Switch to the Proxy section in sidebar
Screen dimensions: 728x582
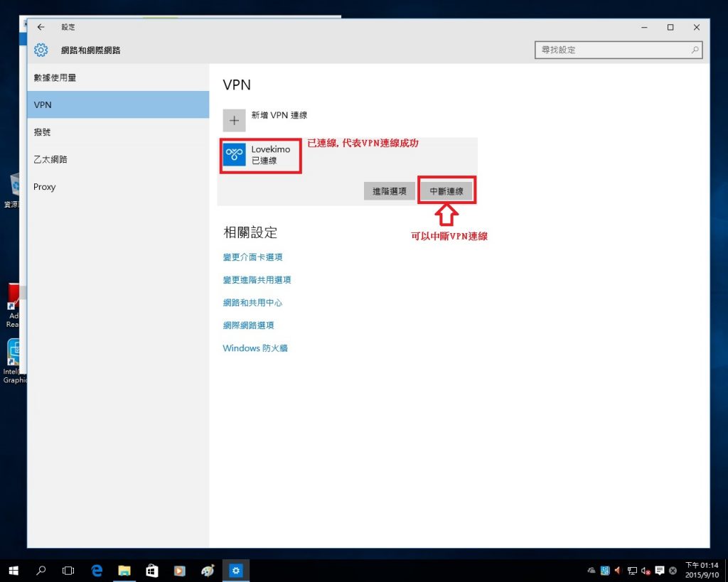click(x=45, y=187)
